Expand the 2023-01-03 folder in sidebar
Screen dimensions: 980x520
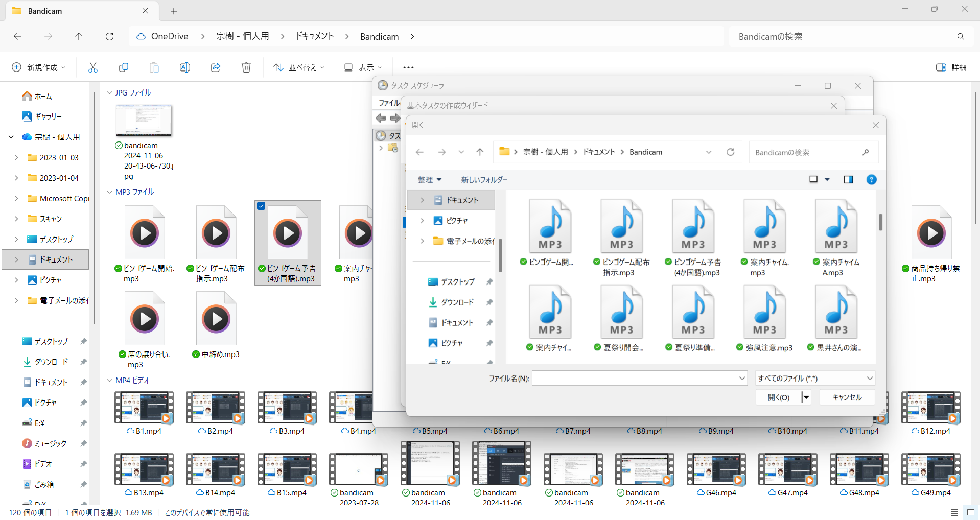16,157
